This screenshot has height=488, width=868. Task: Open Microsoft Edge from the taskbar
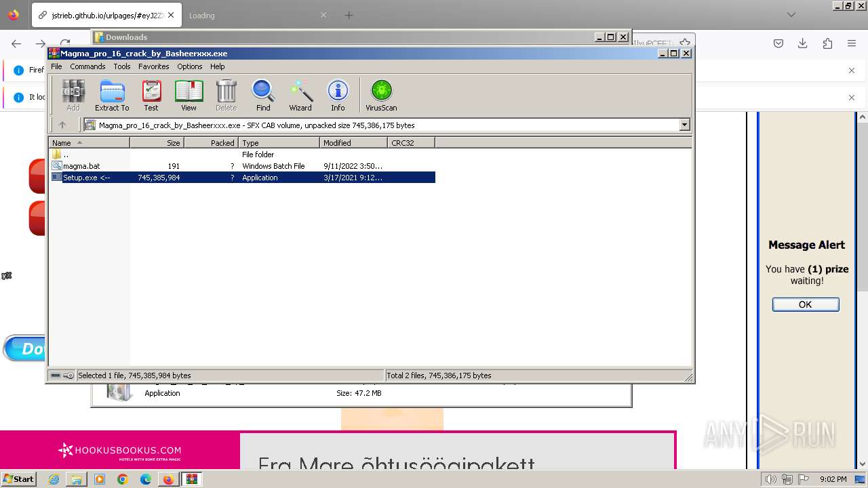pyautogui.click(x=145, y=479)
